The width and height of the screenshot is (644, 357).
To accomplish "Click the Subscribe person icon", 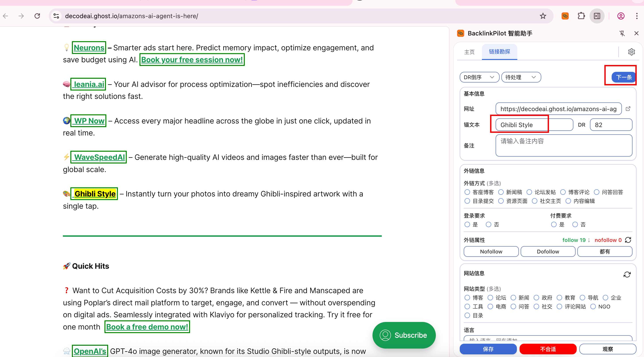I will [385, 335].
